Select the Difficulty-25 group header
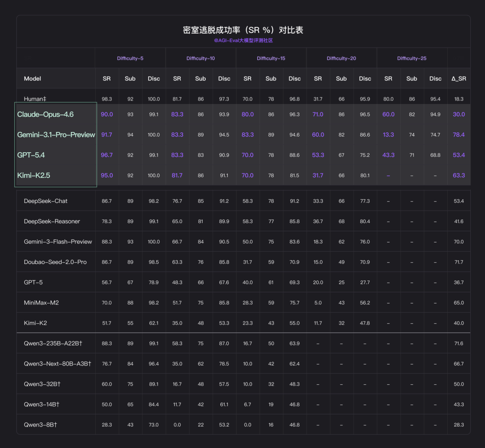This screenshot has height=448, width=485. pos(412,58)
